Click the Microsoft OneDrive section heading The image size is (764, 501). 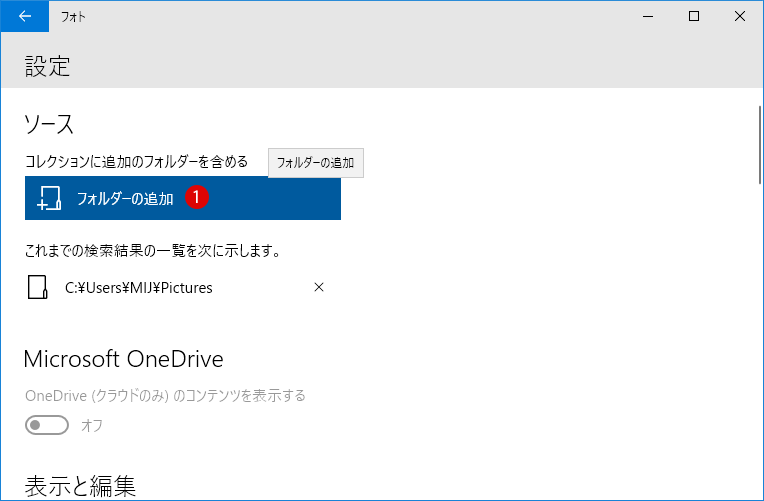pyautogui.click(x=123, y=359)
